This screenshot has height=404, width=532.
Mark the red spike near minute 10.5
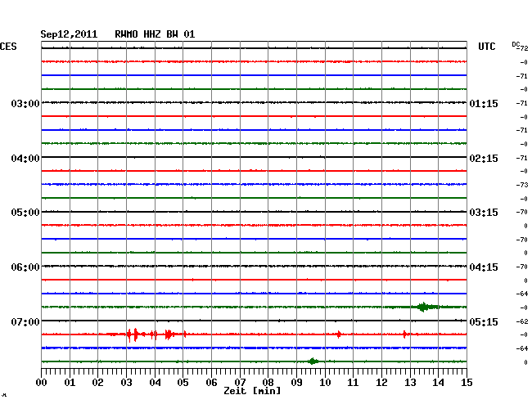339,334
